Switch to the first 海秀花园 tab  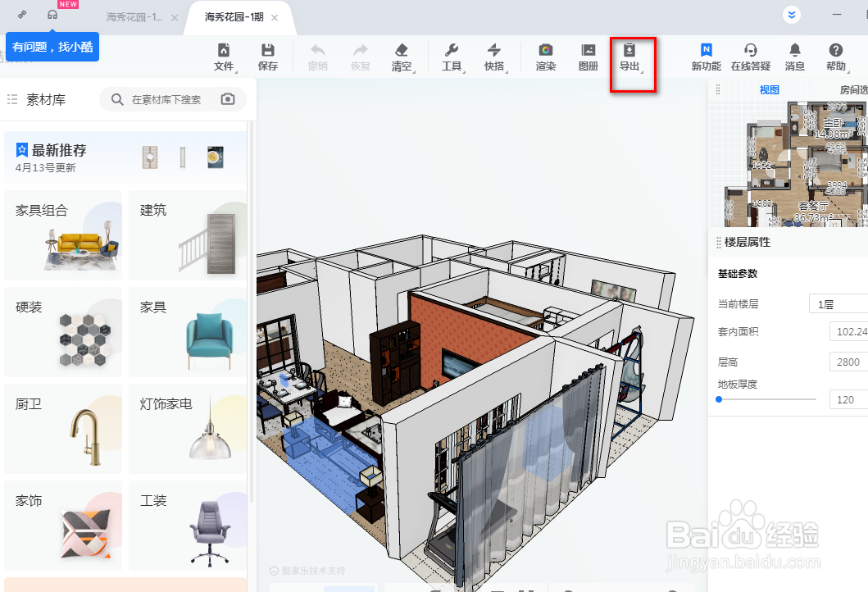134,17
